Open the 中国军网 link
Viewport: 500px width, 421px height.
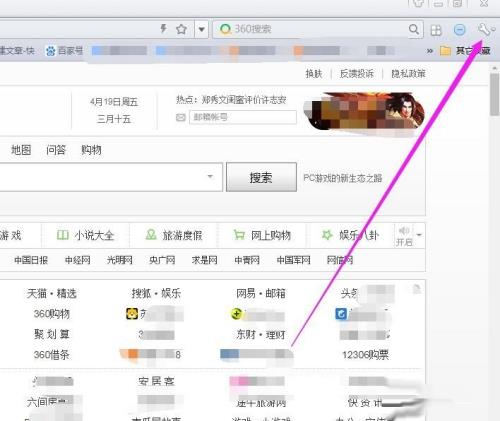(293, 260)
